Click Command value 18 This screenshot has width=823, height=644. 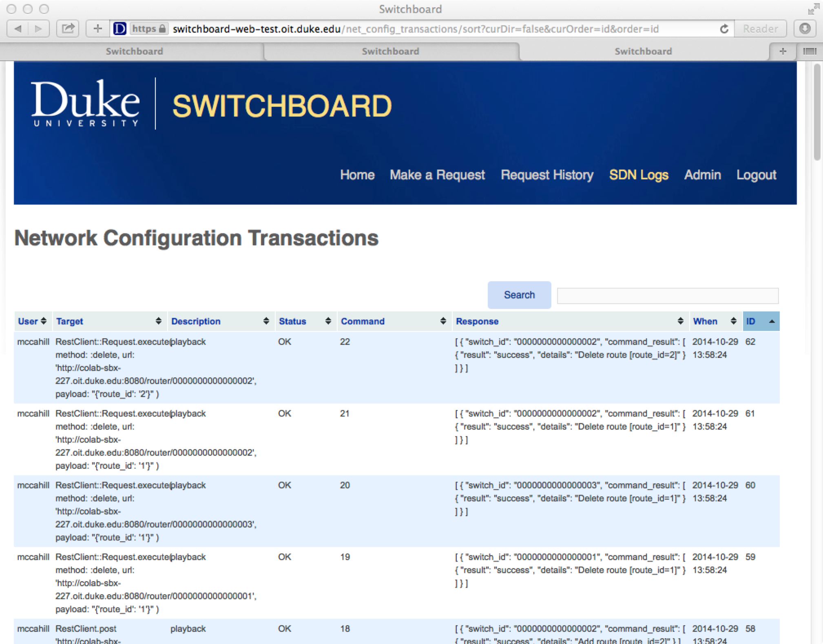pyautogui.click(x=345, y=629)
